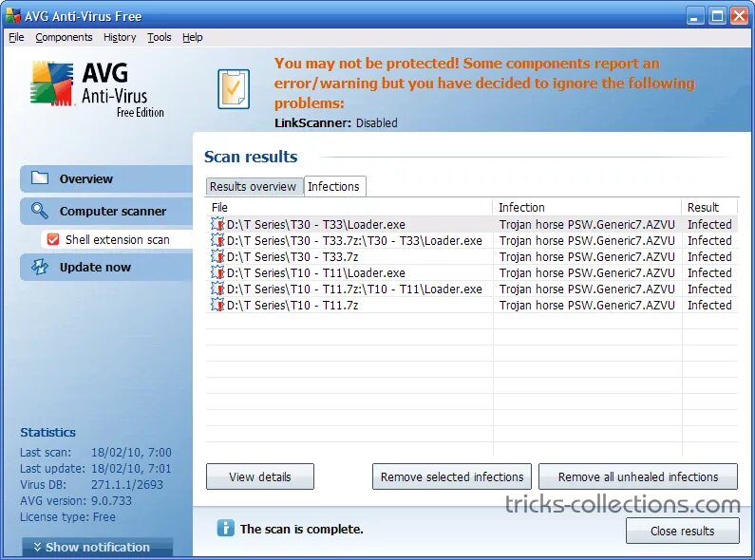Select row T30 - T33.7z:\T30 - T33\Loader.exe
Viewport: 755px width, 560px height.
coord(472,240)
